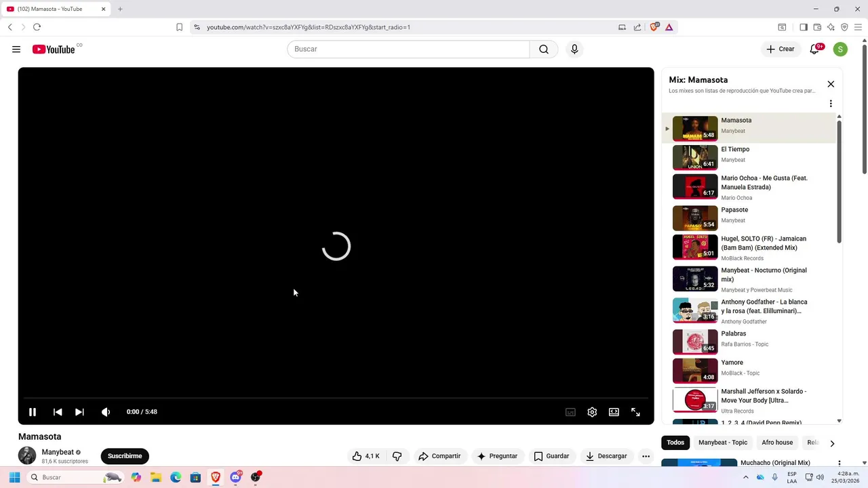Toggle the subtitles button in player
Image resolution: width=868 pixels, height=488 pixels.
(x=571, y=412)
